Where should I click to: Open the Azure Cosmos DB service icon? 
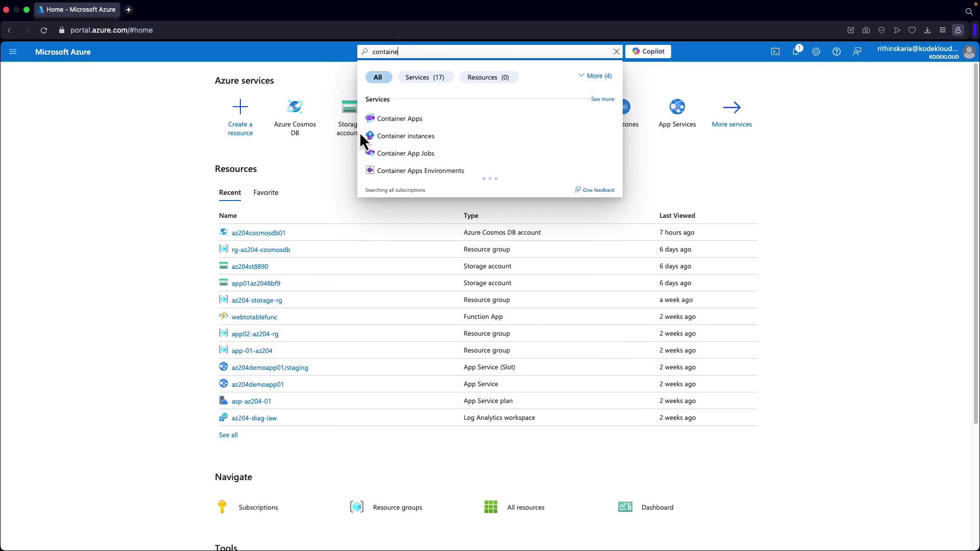tap(295, 107)
